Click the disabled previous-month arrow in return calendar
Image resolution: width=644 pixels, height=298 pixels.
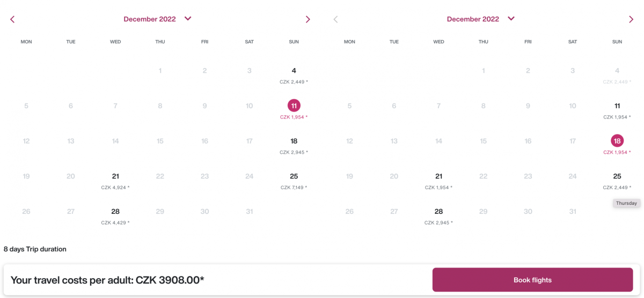pyautogui.click(x=336, y=19)
